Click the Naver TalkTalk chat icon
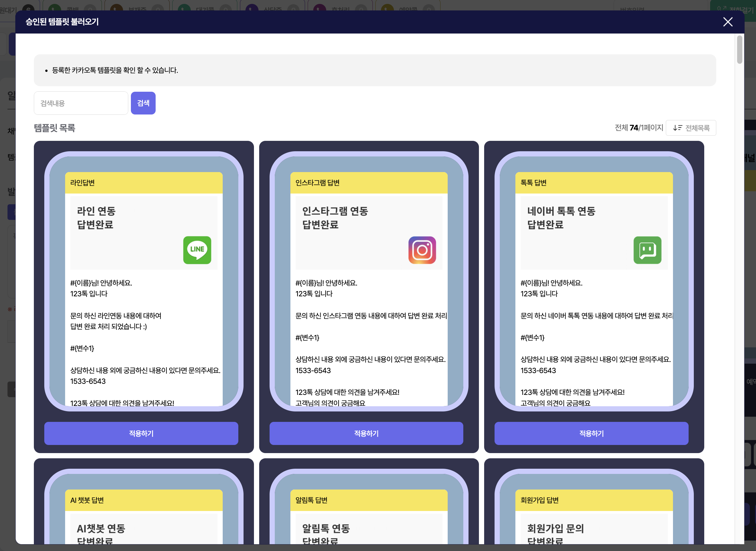Screen dimensions: 756x551 (x=647, y=250)
